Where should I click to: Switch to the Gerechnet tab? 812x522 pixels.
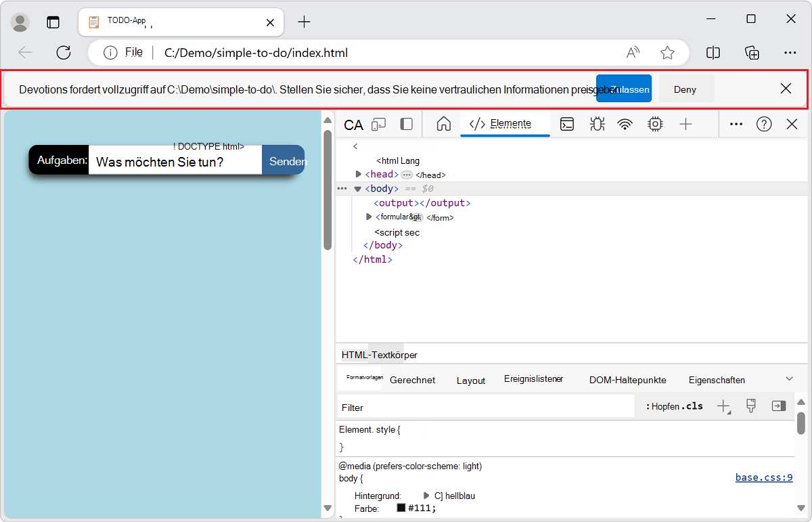click(412, 380)
